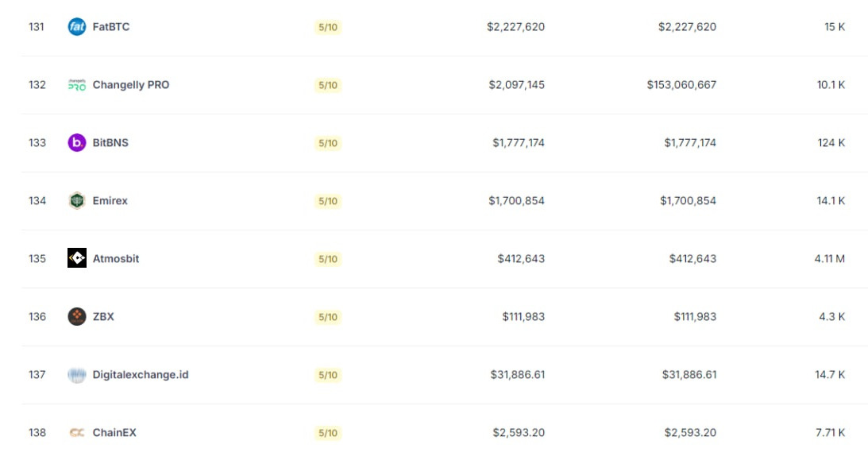
Task: Open the Changelly PRO exchange page
Action: pos(131,85)
